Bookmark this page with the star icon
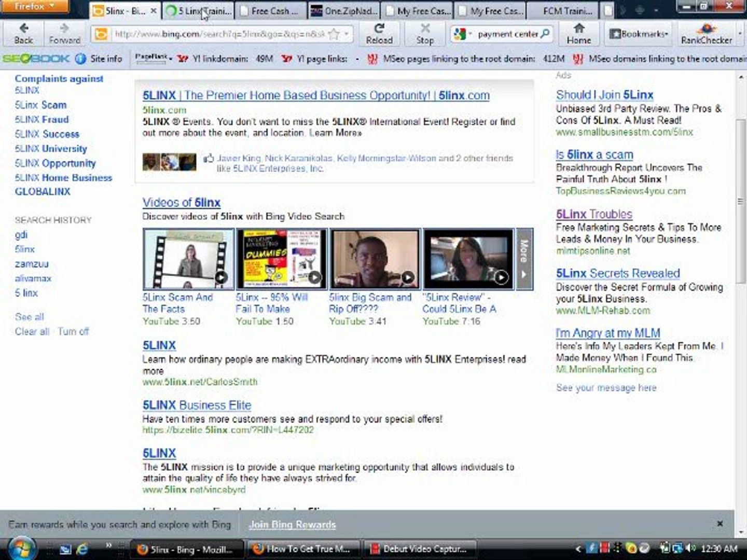 tap(334, 34)
